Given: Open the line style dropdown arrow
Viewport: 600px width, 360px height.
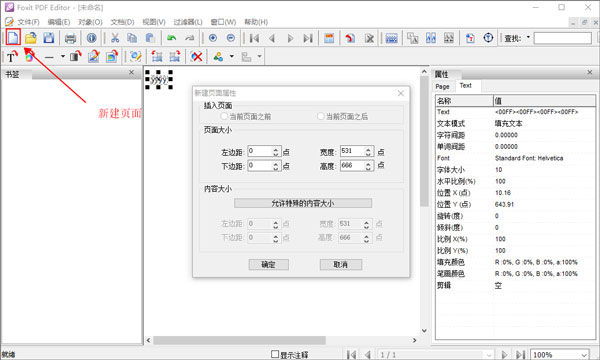Looking at the screenshot, I should (x=63, y=57).
